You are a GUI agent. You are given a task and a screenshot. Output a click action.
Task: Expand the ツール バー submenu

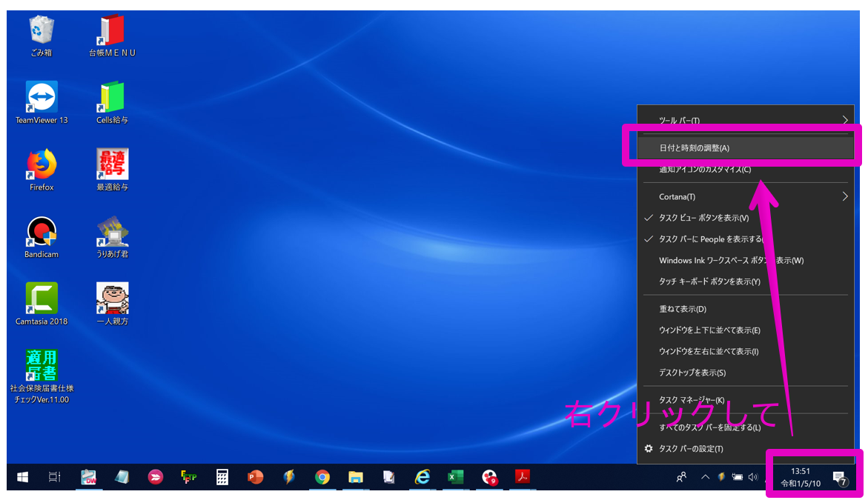pos(745,120)
